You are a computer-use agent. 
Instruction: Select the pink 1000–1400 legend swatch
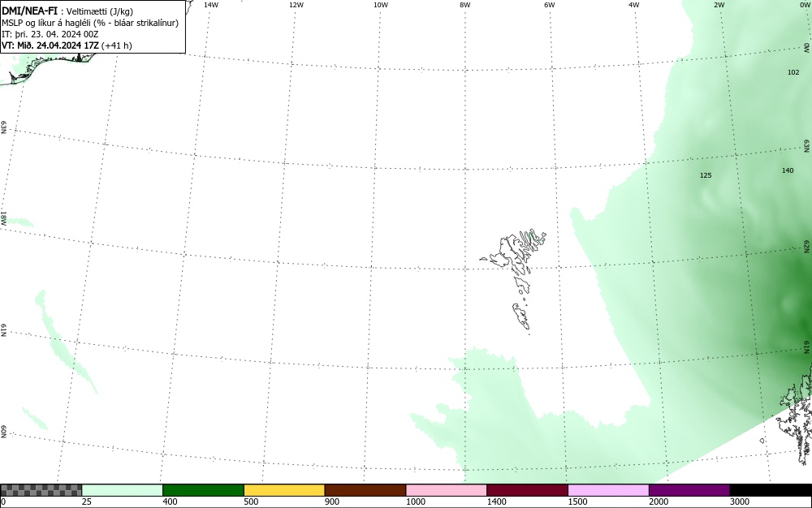(447, 490)
